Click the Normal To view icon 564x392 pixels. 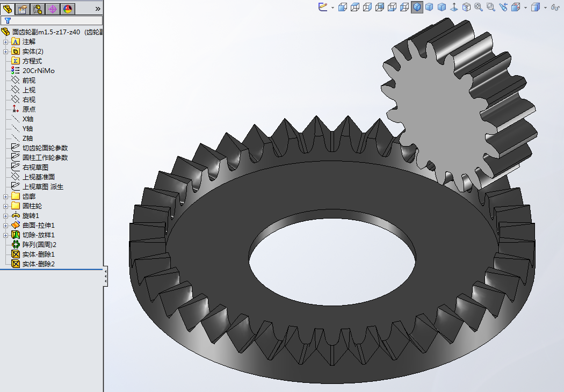click(x=454, y=7)
